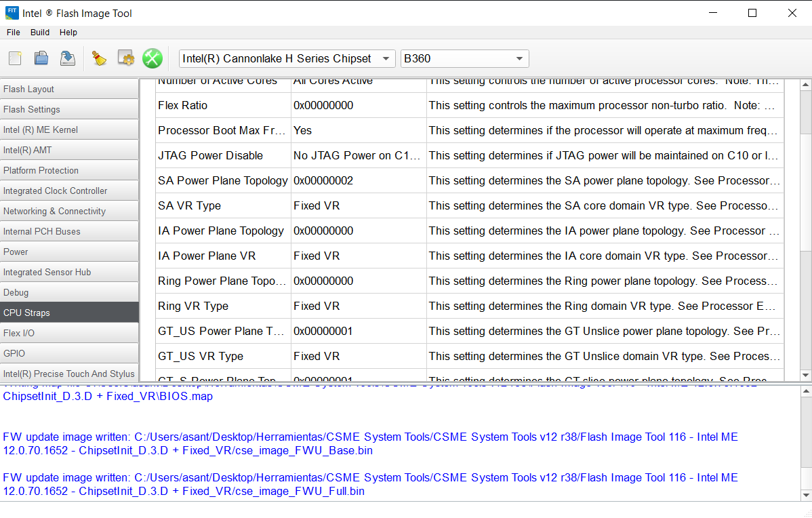Click Ring VR Type value Fixed VR
812x518 pixels.
(359, 306)
